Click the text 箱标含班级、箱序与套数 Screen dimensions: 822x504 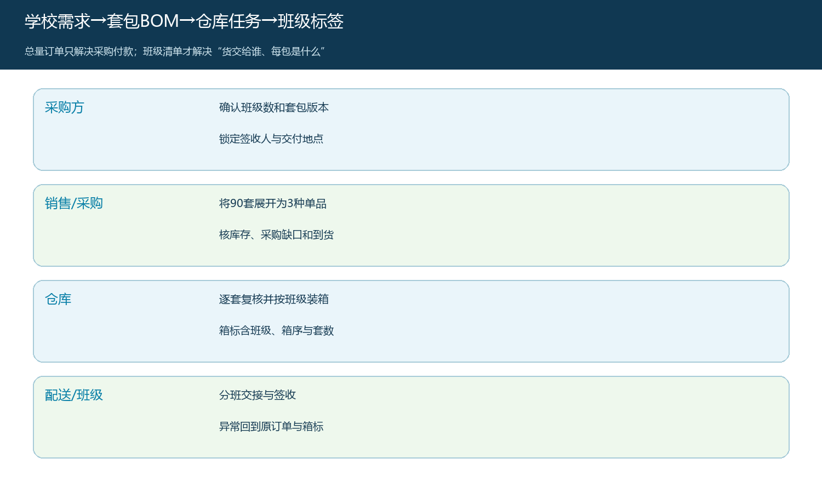click(x=276, y=330)
